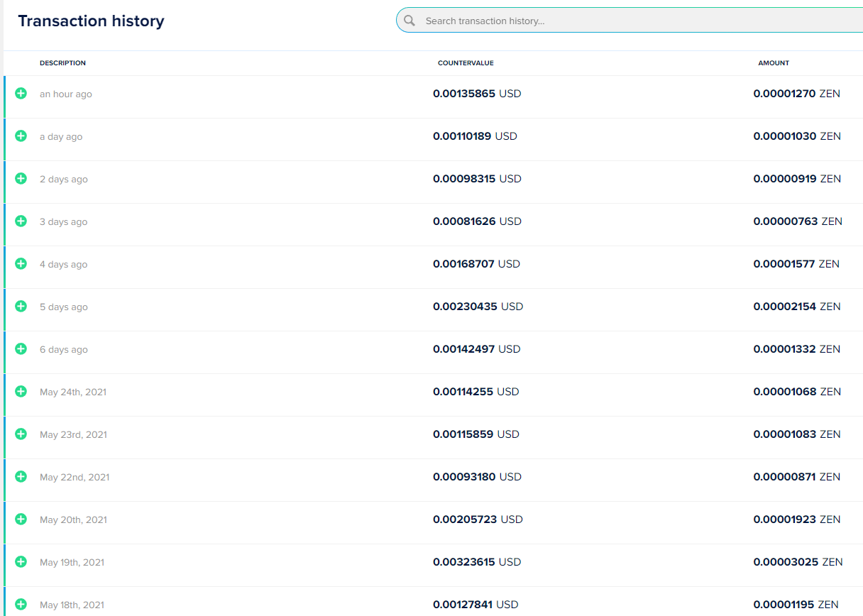The height and width of the screenshot is (616, 863).
Task: Click the plus icon for May 23rd, 2021
Action: [21, 434]
